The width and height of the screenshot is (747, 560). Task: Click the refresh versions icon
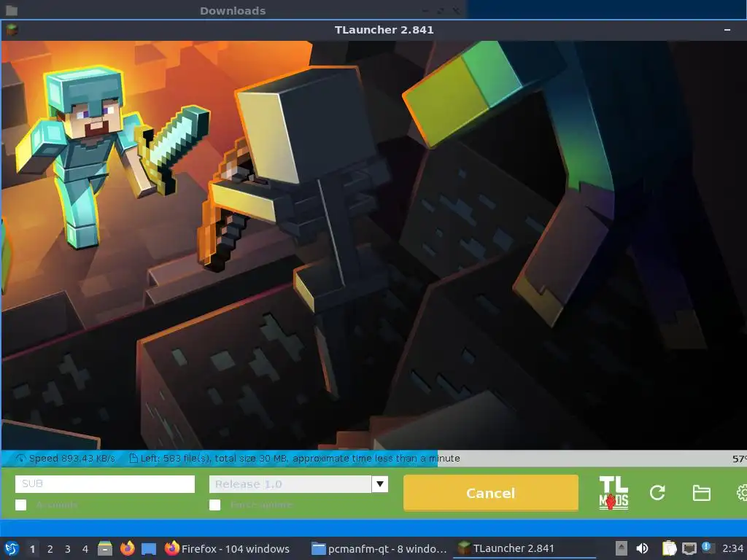(x=657, y=493)
